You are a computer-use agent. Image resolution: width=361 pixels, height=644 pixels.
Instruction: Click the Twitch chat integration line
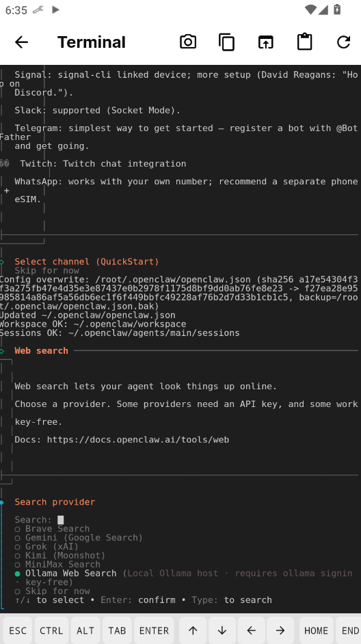(x=103, y=163)
